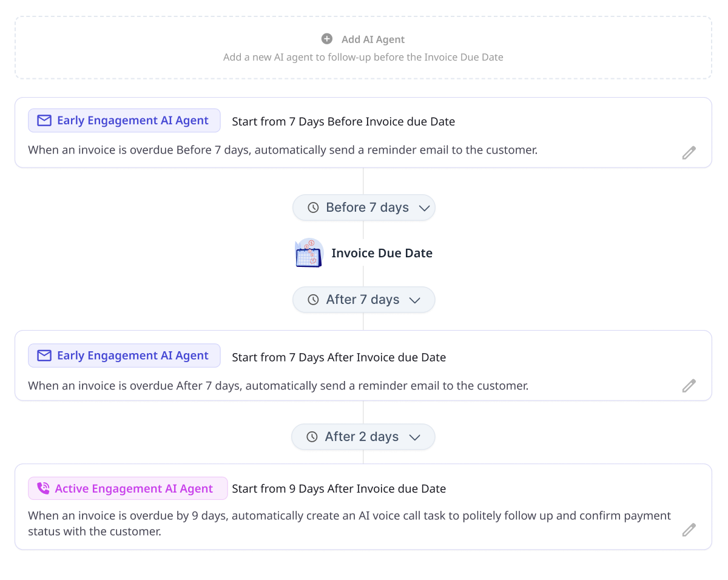Click the envelope icon in the 7 Days Before agent badge
Screen dimensions: 728x580
[x=44, y=121]
